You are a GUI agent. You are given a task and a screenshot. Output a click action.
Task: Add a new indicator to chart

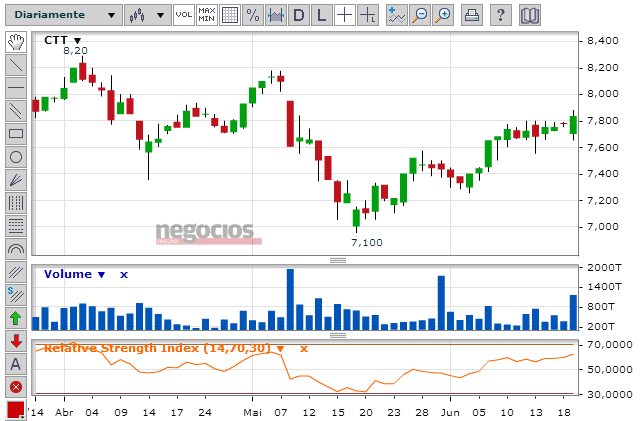pyautogui.click(x=397, y=15)
